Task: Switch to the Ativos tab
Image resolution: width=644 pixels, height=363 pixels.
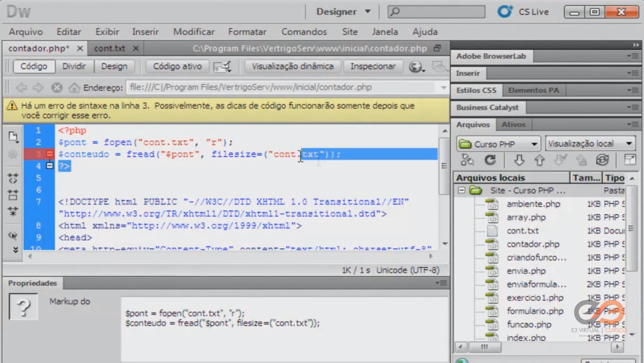Action: (513, 125)
